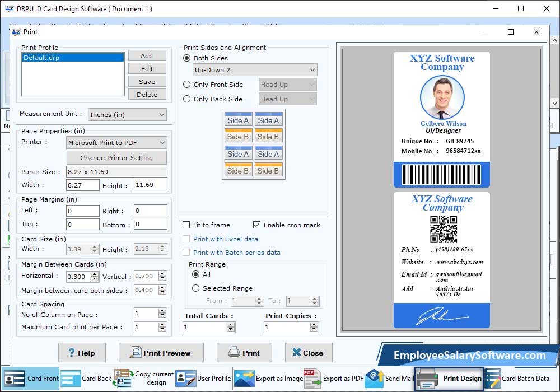The image size is (560, 392).
Task: Open Measurement Unit Inches dropdown
Action: point(127,115)
